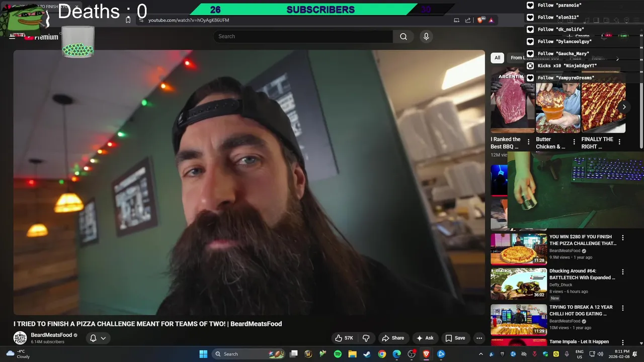The image size is (644, 362).
Task: Open menu for Tame Impala video
Action: tap(623, 342)
